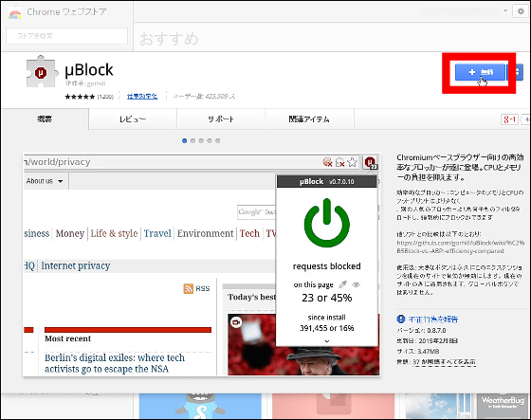Click the おすすめ heading text
This screenshot has width=531, height=420.
(x=169, y=38)
